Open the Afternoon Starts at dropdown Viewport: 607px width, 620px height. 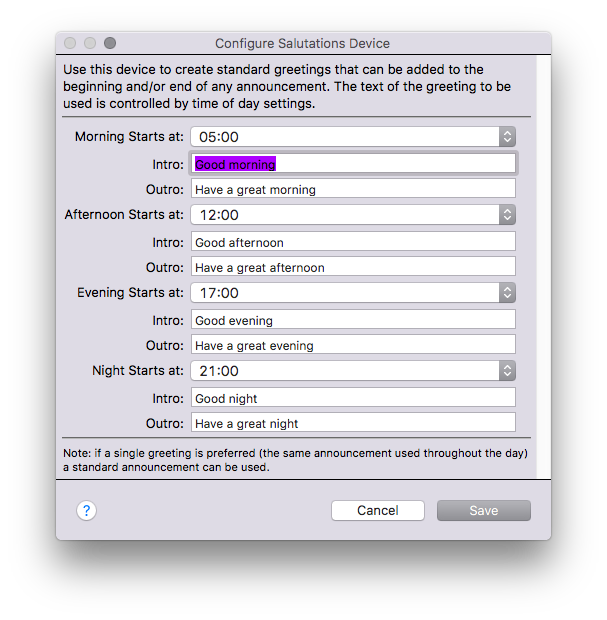pos(353,215)
